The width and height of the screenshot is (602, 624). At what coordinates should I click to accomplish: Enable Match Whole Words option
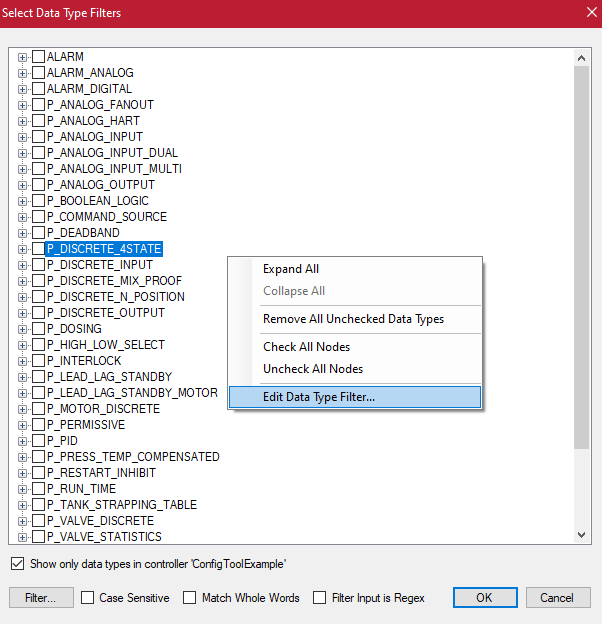pos(189,597)
